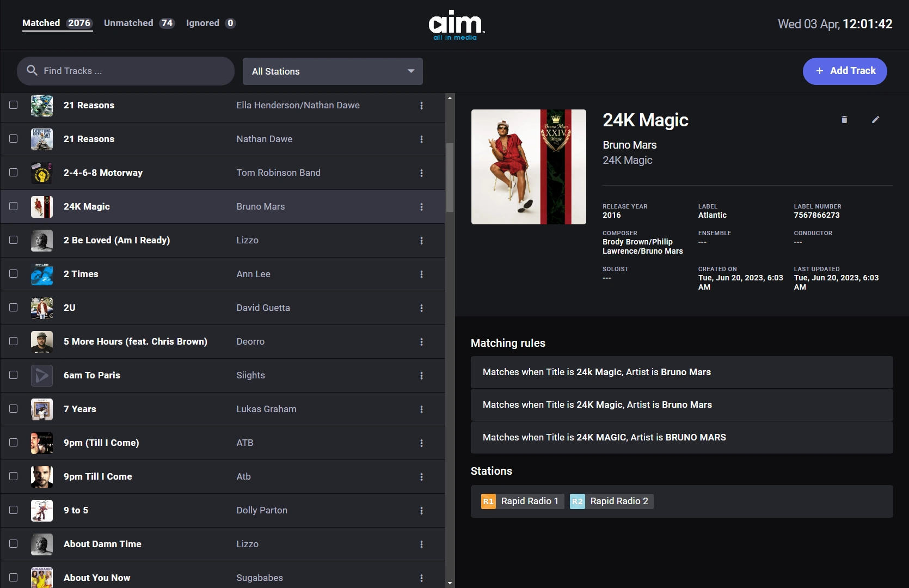
Task: Click the 'David Guetta' artist cell
Action: tap(263, 308)
